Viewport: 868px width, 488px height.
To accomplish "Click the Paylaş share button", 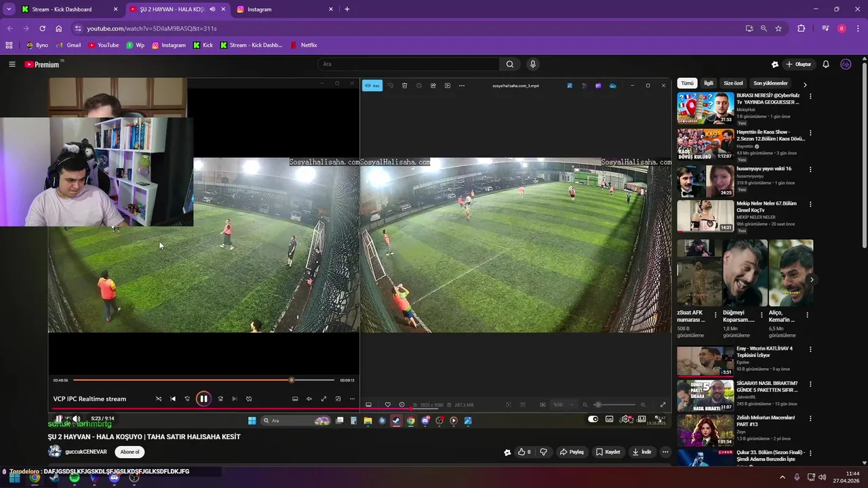I will [572, 452].
